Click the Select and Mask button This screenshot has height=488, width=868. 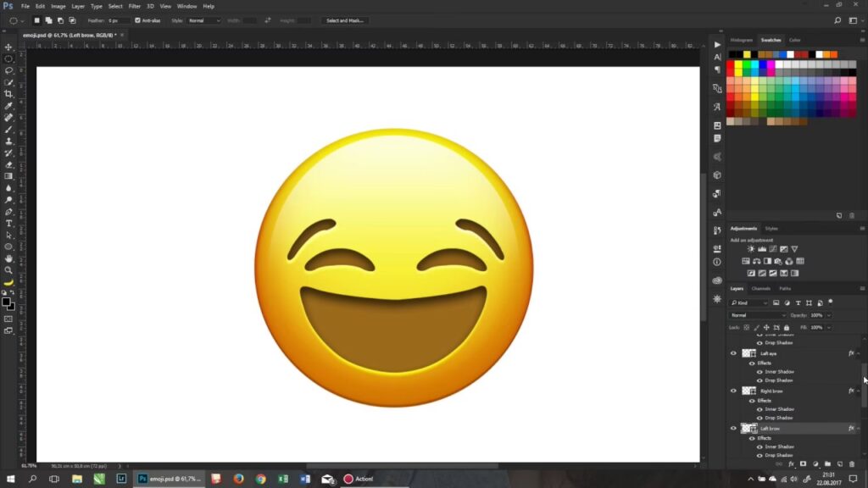coord(345,19)
